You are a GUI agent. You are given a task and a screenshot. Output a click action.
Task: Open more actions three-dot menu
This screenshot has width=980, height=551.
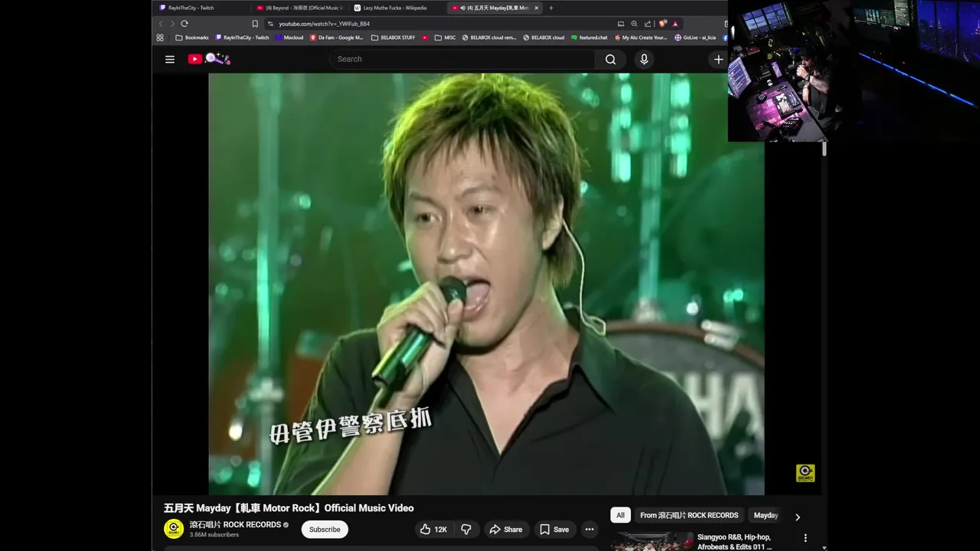coord(590,530)
